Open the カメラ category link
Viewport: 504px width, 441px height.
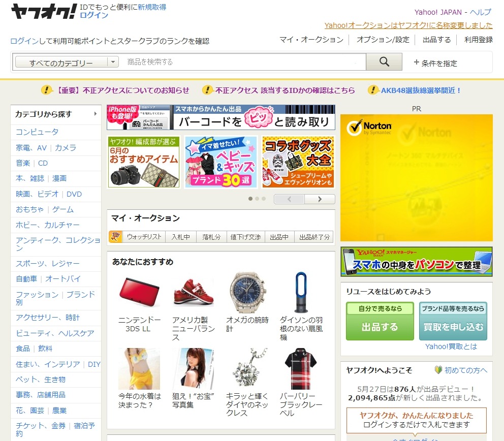click(65, 147)
